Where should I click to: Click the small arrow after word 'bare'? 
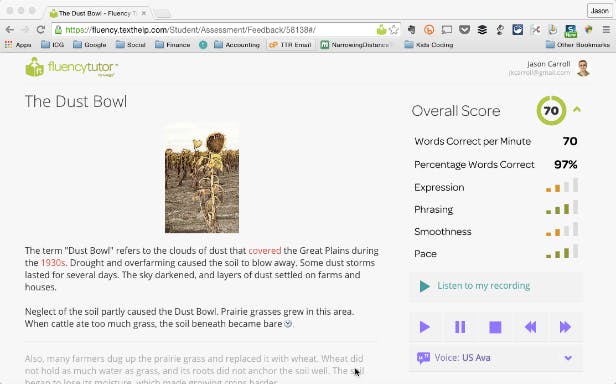[x=288, y=324]
